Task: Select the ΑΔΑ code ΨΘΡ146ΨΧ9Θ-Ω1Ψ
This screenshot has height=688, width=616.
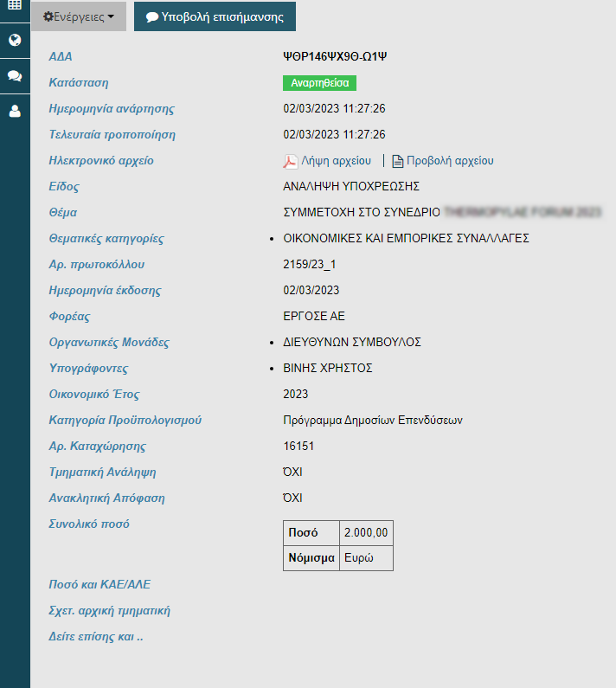Action: click(x=334, y=57)
